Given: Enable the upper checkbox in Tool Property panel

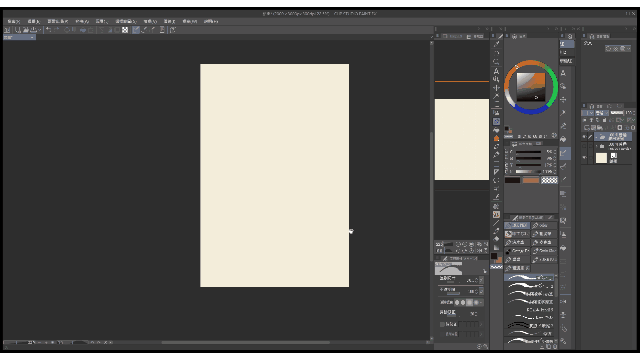Looking at the screenshot, I should coord(442,324).
